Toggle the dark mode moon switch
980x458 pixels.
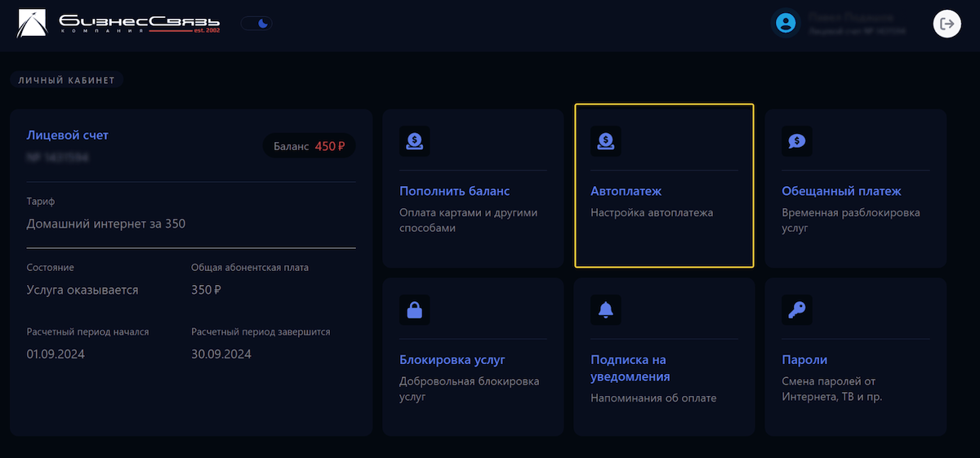256,23
